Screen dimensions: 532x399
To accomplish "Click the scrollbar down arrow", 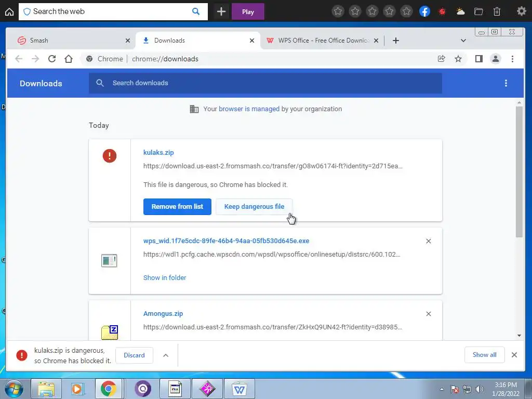I will (519, 336).
